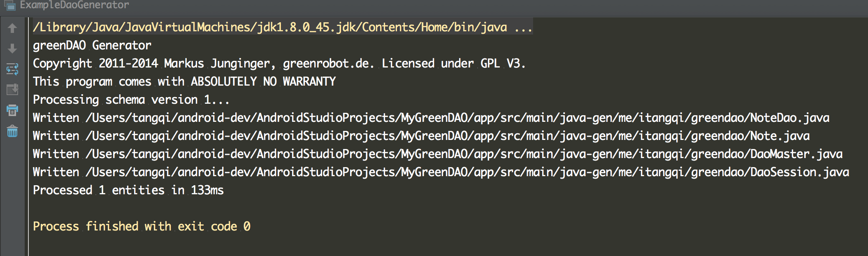Click the down arrow in console toolbar
Viewport: 868px width, 256px height.
point(12,49)
